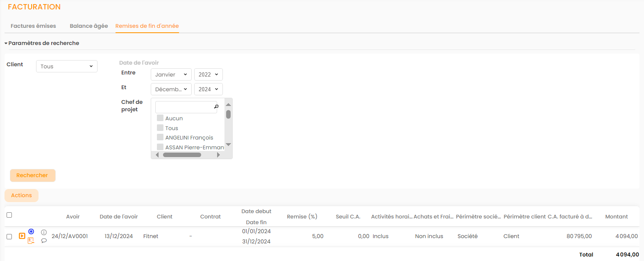Image resolution: width=644 pixels, height=261 pixels.
Task: Check the Aucun project manager checkbox
Action: pyautogui.click(x=160, y=118)
